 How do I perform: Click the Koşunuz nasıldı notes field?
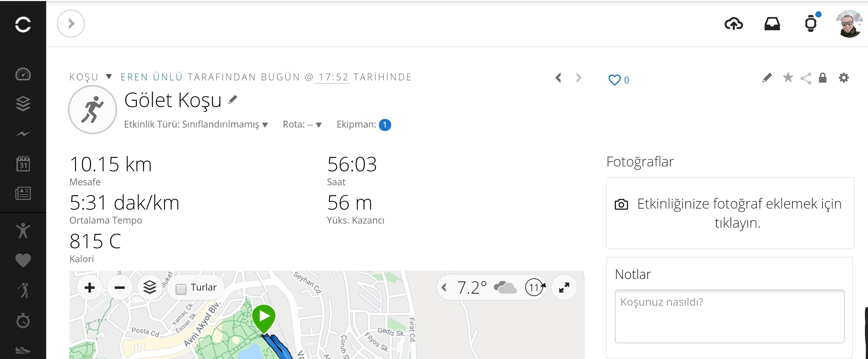tap(729, 316)
